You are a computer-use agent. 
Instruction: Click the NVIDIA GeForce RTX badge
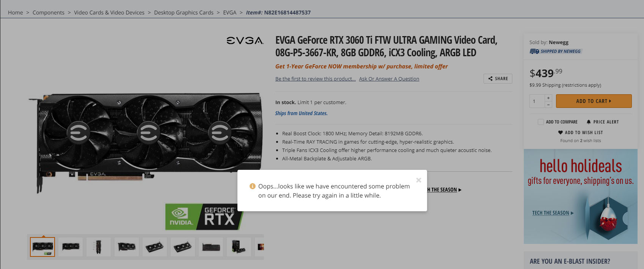[x=204, y=217]
